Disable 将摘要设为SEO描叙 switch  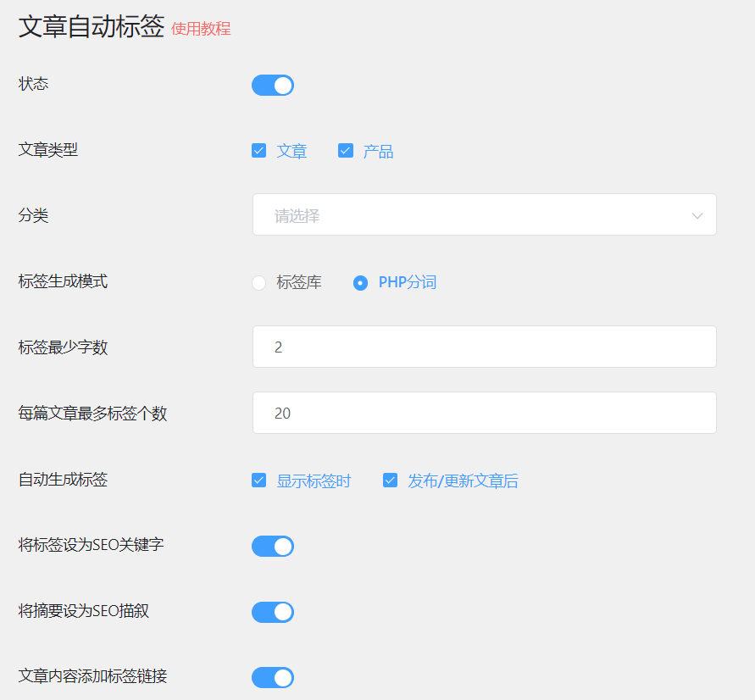pos(273,612)
